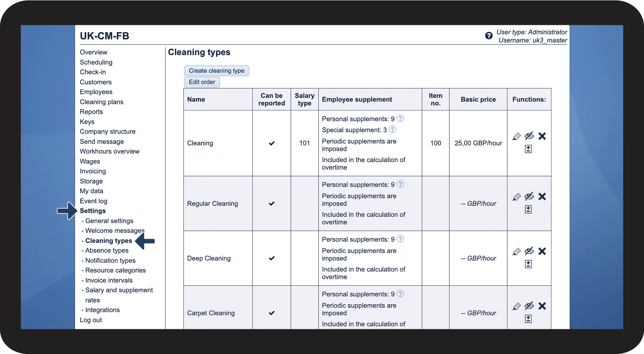Click help icon beside Special supplement: 3
This screenshot has width=644, height=354.
click(x=393, y=129)
